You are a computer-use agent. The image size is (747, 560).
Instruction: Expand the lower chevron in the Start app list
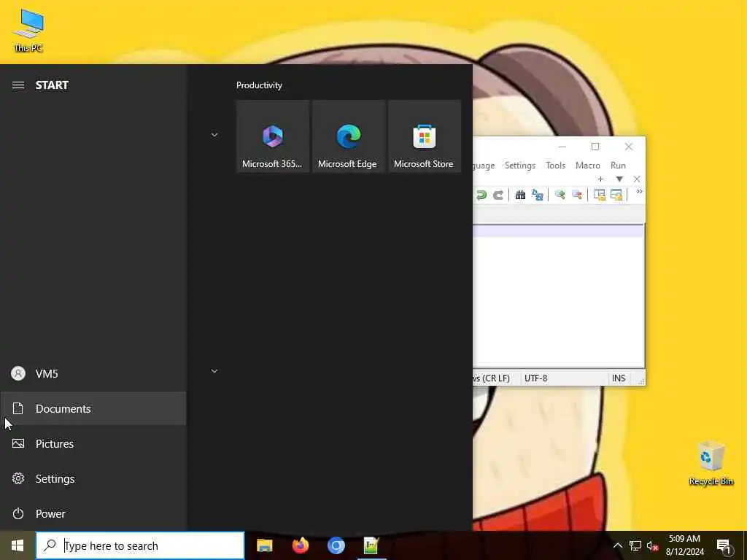pyautogui.click(x=214, y=371)
